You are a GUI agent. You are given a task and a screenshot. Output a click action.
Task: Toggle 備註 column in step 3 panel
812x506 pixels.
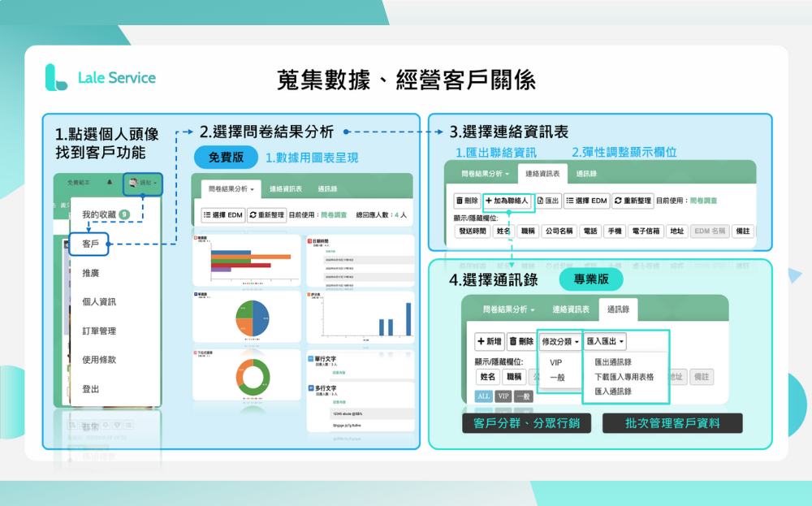743,231
